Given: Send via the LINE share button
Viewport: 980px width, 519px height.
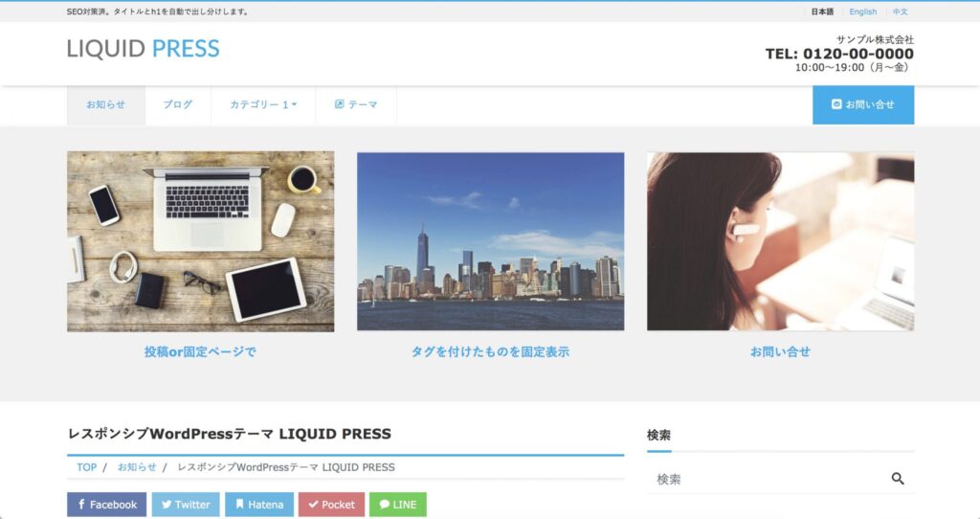Looking at the screenshot, I should tap(397, 505).
